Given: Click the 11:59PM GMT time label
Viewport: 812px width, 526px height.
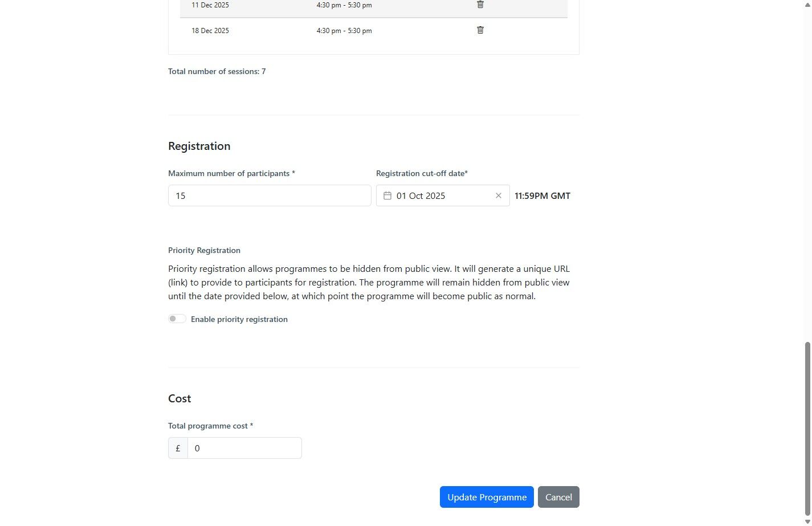Looking at the screenshot, I should tap(542, 195).
